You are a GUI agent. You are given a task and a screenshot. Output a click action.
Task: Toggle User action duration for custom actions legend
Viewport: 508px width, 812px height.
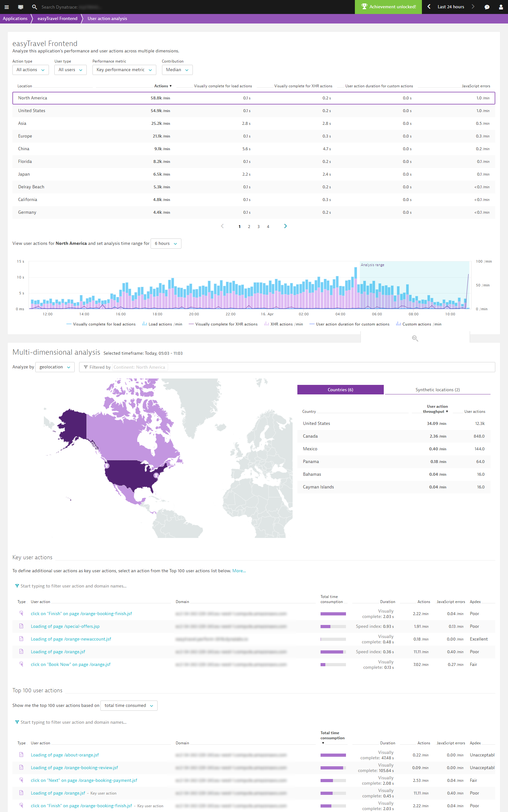[x=349, y=324]
